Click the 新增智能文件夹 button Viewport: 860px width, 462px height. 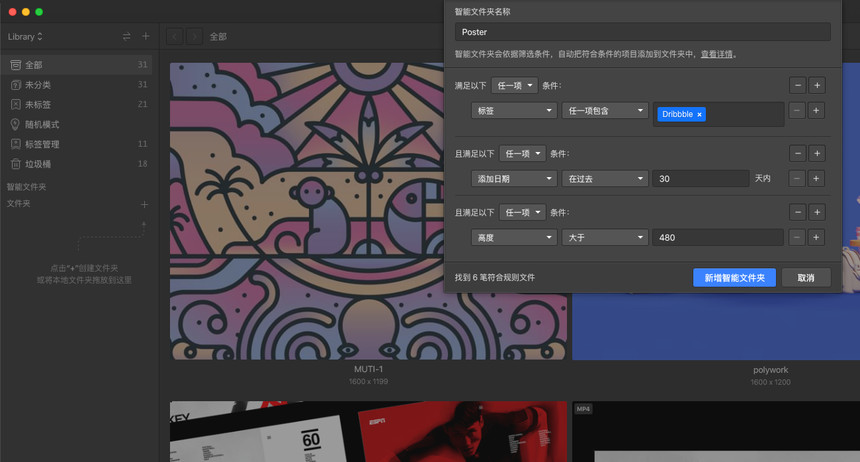click(x=734, y=278)
